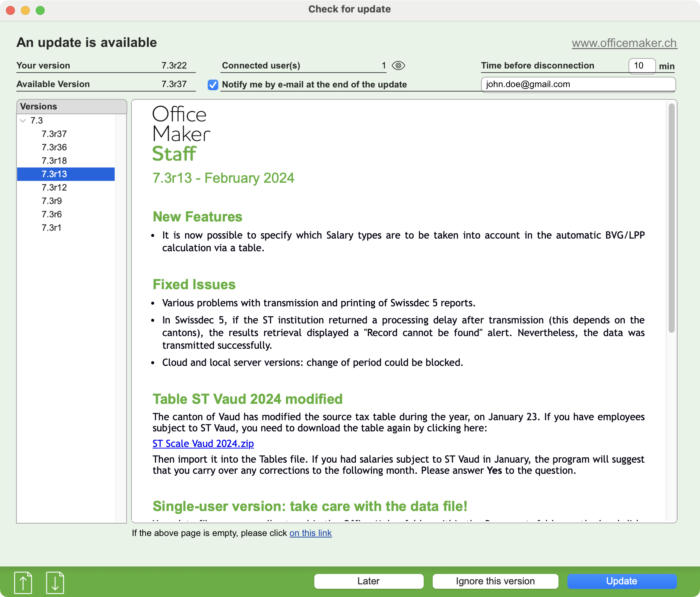The height and width of the screenshot is (597, 700).
Task: Click Ignore this version button
Action: tap(495, 581)
